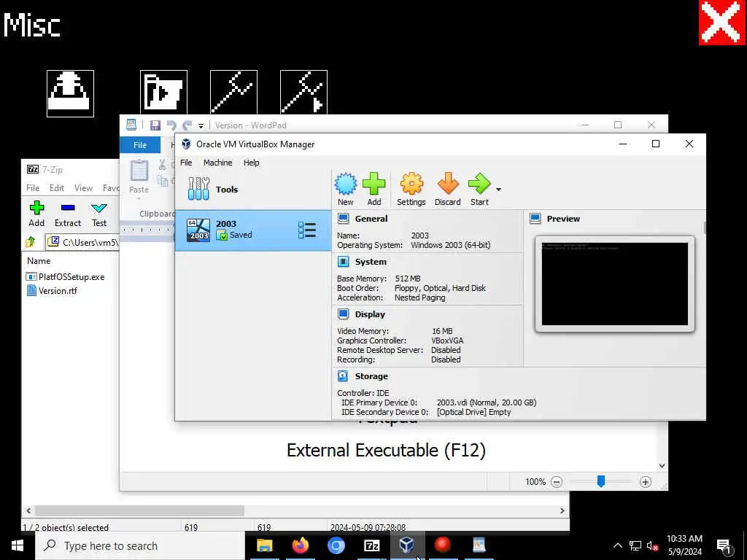Viewport: 747px width, 560px height.
Task: Open WordPad quick access customize dropdown
Action: [x=201, y=125]
